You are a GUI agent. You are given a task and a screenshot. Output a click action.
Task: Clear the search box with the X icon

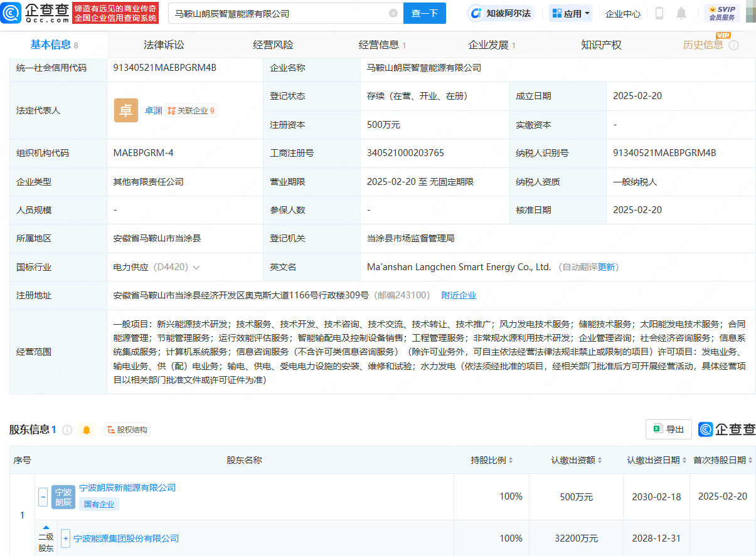coord(393,13)
